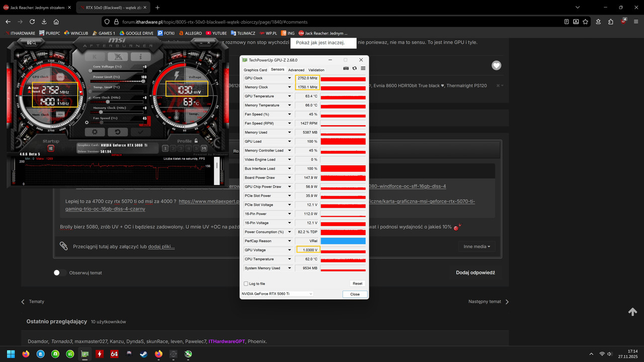Click the dodaj pliki link
644x362 pixels.
162,246
